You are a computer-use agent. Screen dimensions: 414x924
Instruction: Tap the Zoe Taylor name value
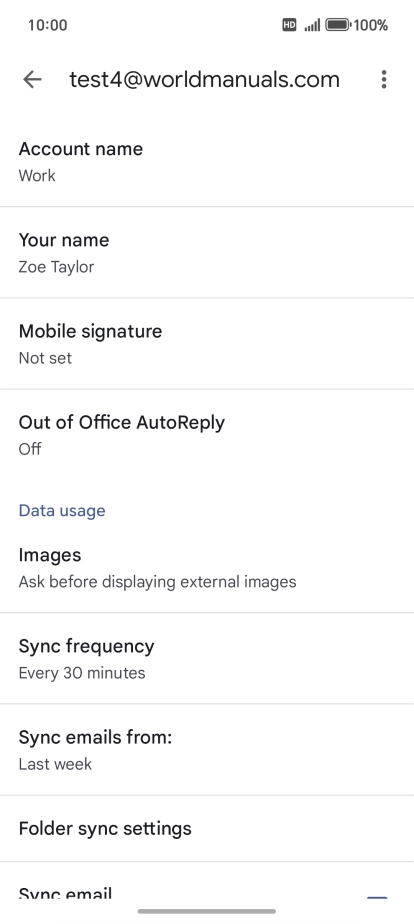[57, 267]
